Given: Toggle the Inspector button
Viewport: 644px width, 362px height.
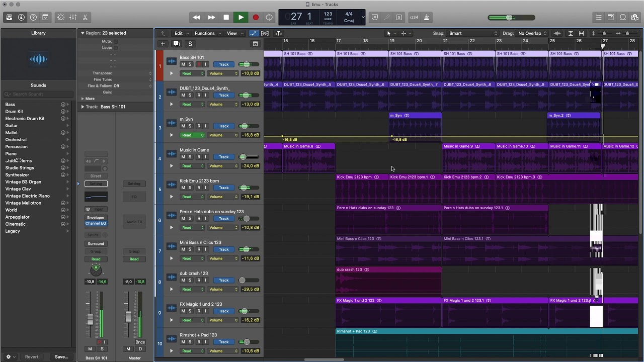Looking at the screenshot, I should point(21,18).
